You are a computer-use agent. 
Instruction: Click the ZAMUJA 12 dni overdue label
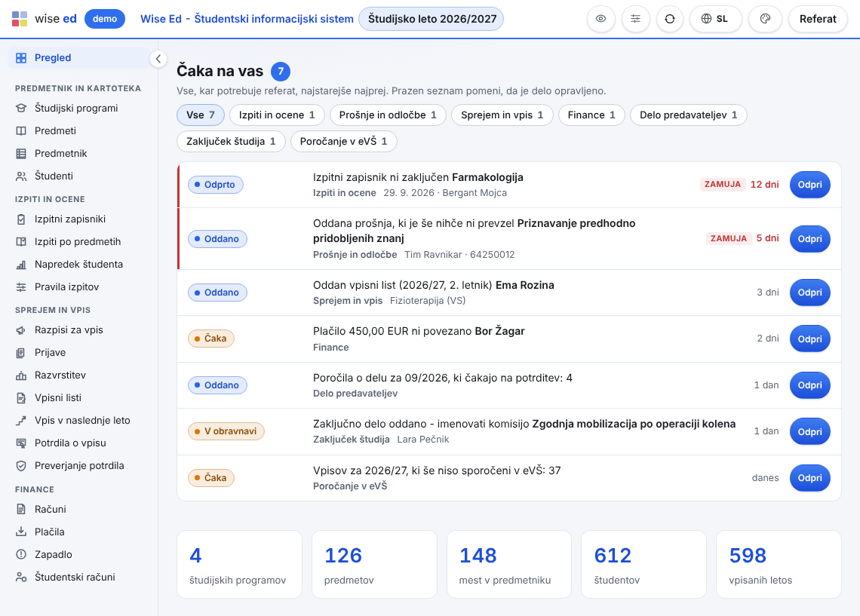739,185
